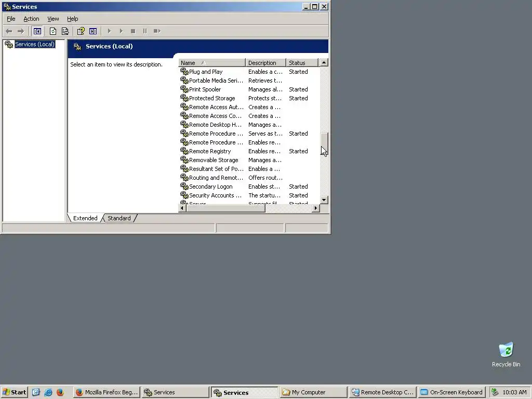Screen dimensions: 532x399
Task: Click the Help toolbar icon
Action: tap(81, 31)
